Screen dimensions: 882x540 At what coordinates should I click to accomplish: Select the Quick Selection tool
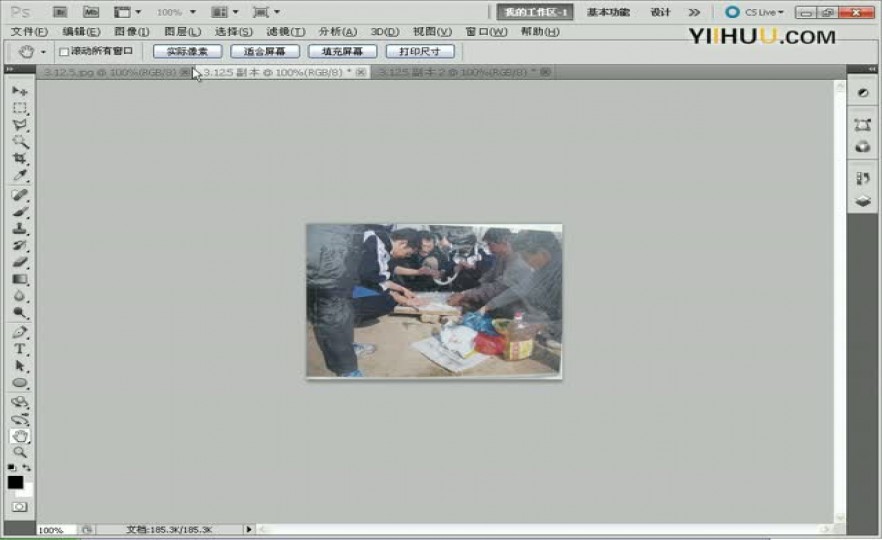[20, 142]
